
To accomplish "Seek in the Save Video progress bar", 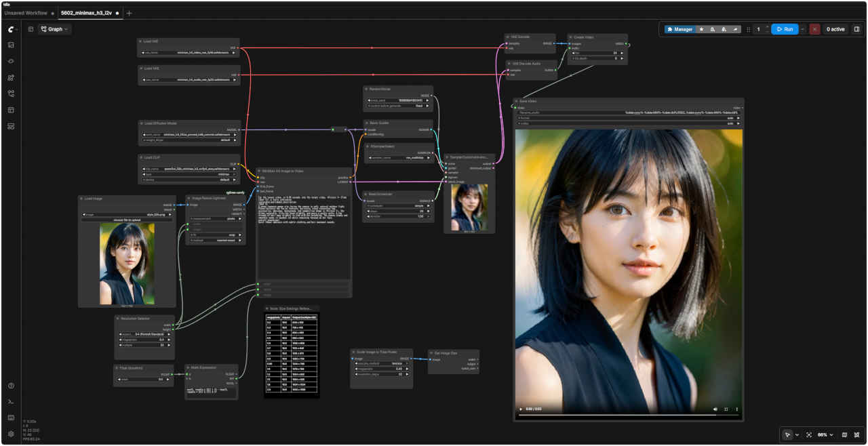I will click(628, 414).
